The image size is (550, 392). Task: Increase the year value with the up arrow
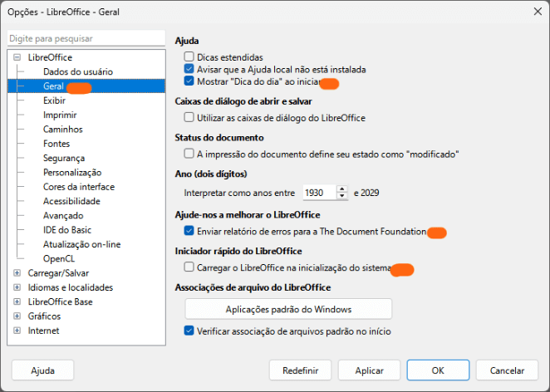point(342,189)
